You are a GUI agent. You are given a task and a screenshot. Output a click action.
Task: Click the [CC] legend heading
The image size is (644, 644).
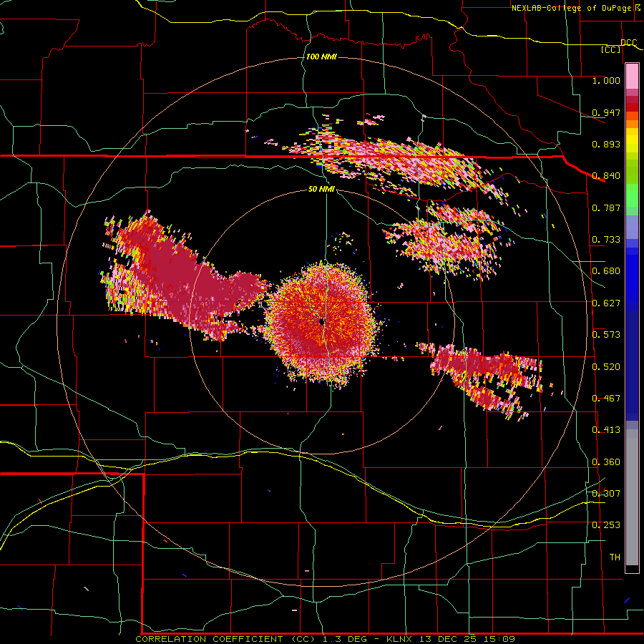click(611, 49)
